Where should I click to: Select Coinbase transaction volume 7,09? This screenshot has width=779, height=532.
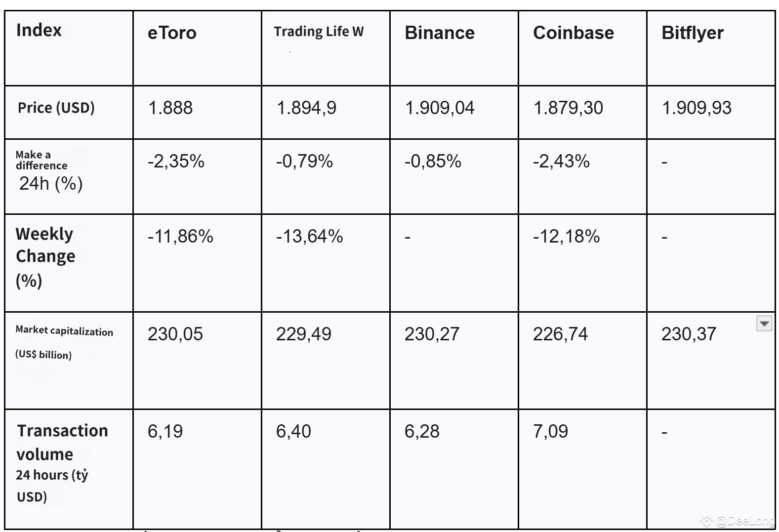click(550, 431)
